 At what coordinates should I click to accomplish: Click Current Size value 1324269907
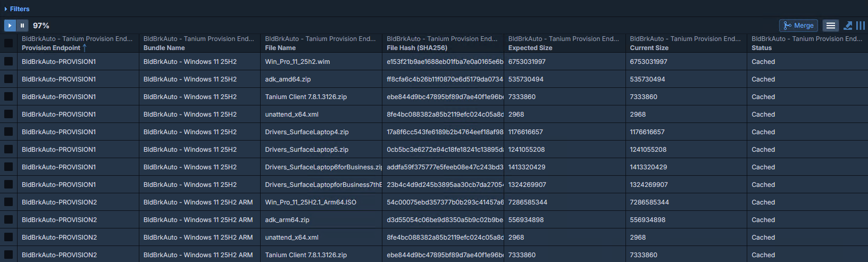coord(649,185)
